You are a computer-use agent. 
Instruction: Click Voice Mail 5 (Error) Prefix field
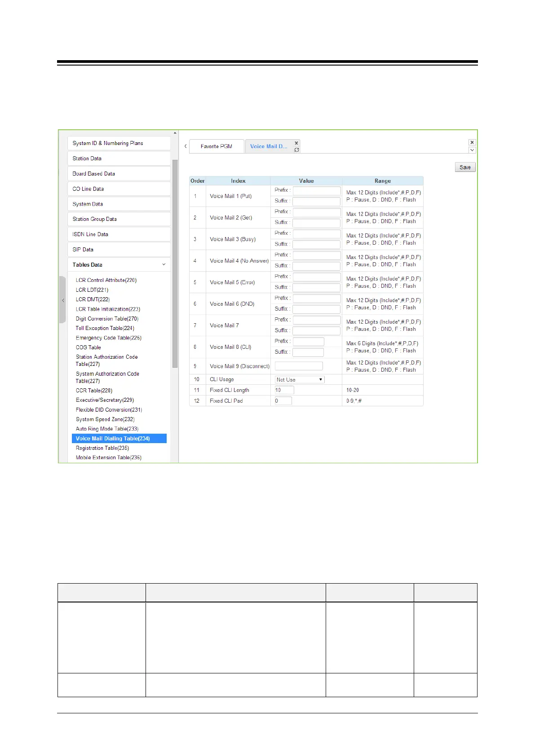point(317,277)
